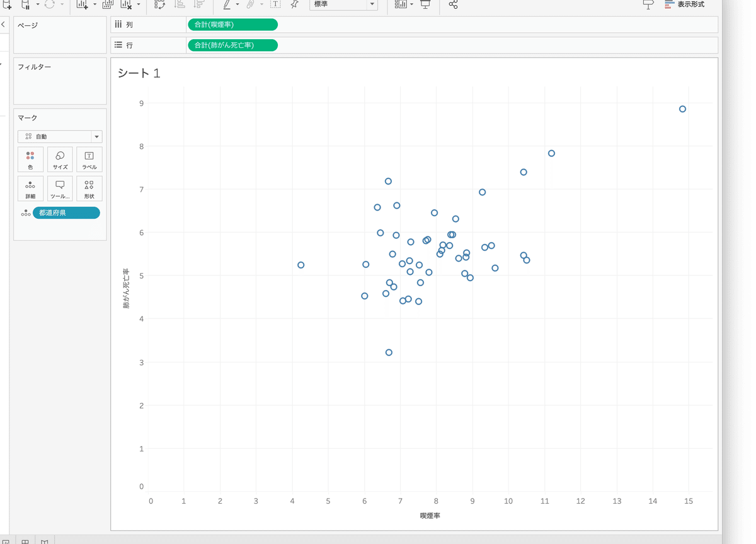Open the 形状 shape card
This screenshot has width=756, height=544.
[89, 188]
